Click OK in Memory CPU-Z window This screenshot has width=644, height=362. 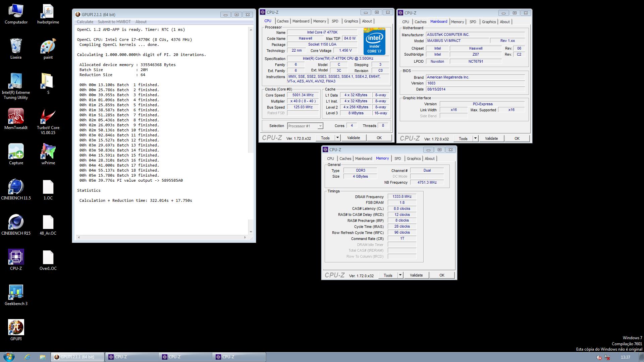pos(442,275)
